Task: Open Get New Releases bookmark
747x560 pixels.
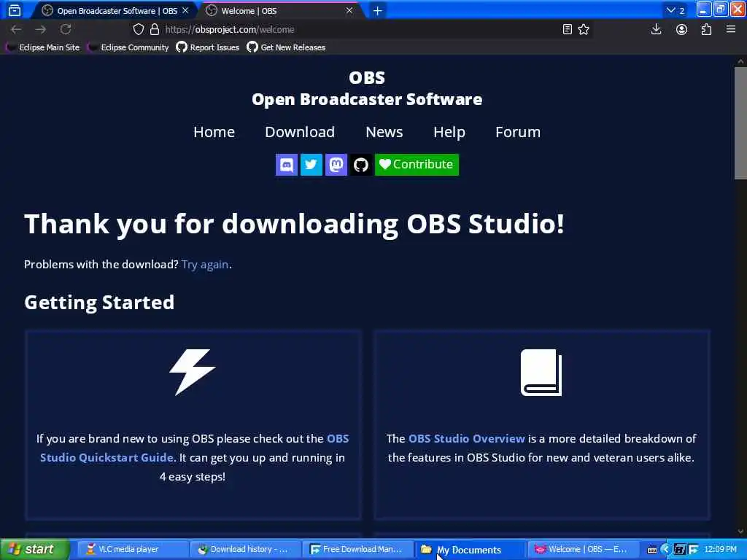Action: coord(286,47)
